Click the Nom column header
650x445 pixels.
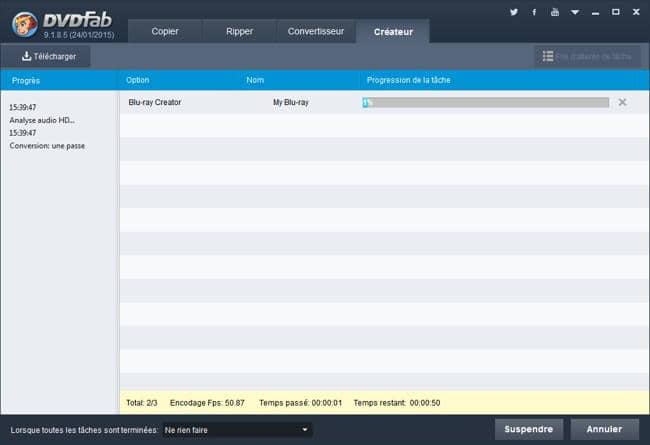click(255, 79)
